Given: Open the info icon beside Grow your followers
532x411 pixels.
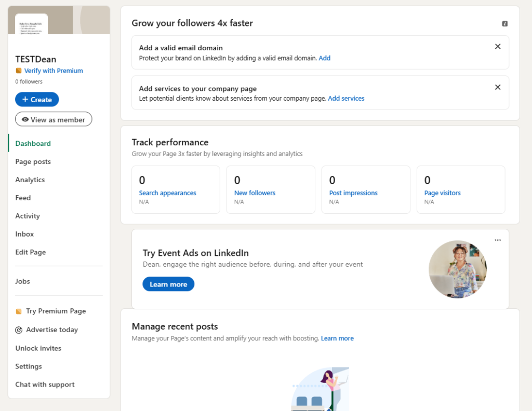Looking at the screenshot, I should 504,24.
